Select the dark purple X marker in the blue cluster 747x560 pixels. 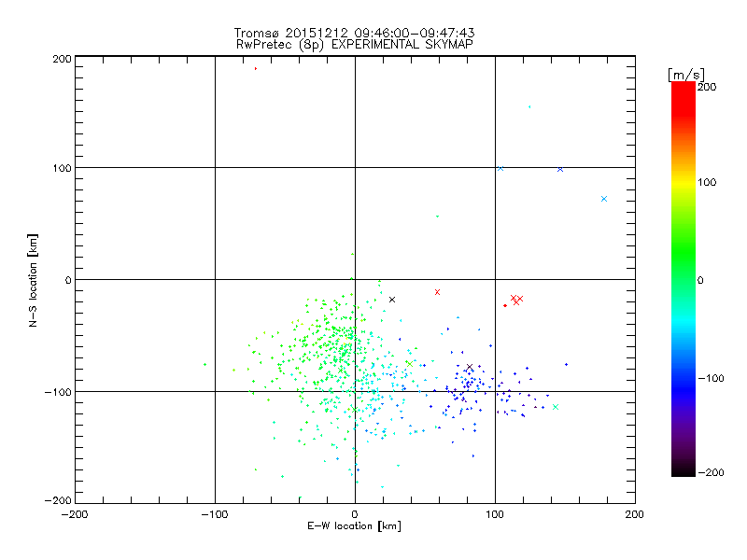point(470,367)
